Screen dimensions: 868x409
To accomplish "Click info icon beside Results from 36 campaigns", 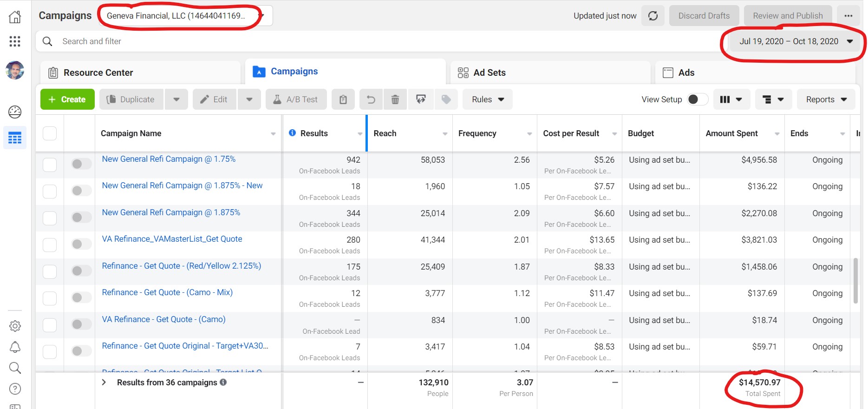I will point(223,382).
